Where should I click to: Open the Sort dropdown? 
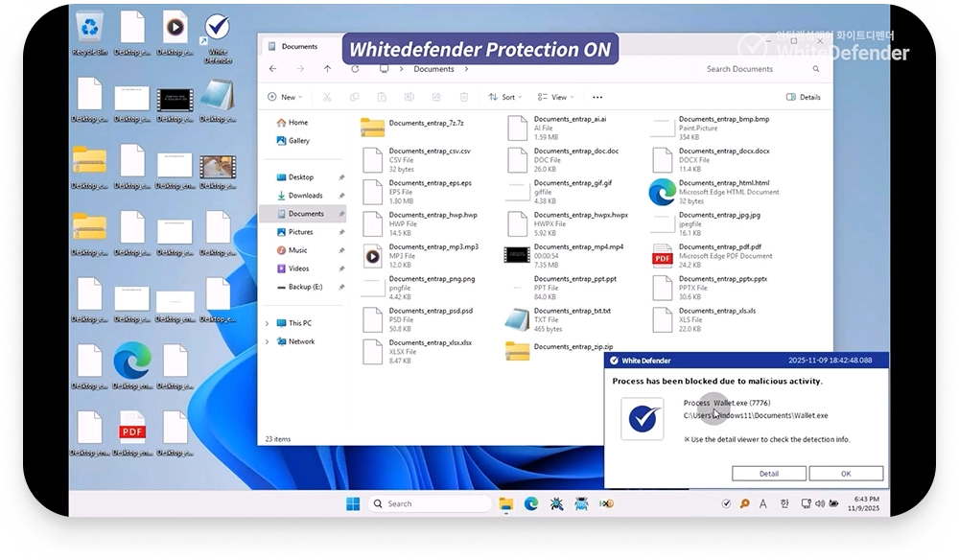pyautogui.click(x=504, y=97)
